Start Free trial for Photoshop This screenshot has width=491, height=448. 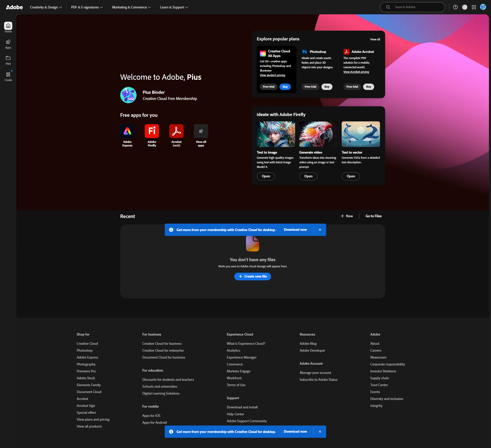(310, 87)
